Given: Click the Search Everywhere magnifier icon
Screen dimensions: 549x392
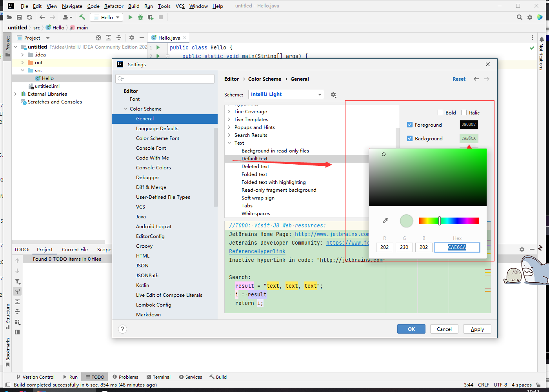Looking at the screenshot, I should tap(519, 17).
